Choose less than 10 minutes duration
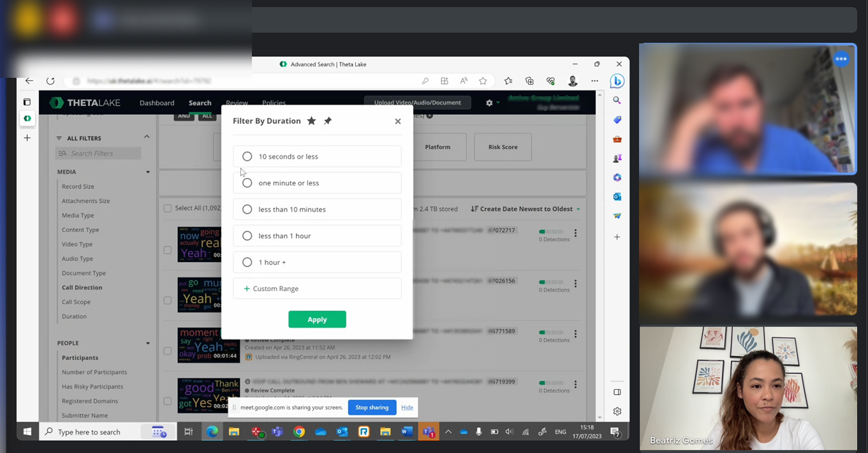Image resolution: width=868 pixels, height=453 pixels. (317, 209)
